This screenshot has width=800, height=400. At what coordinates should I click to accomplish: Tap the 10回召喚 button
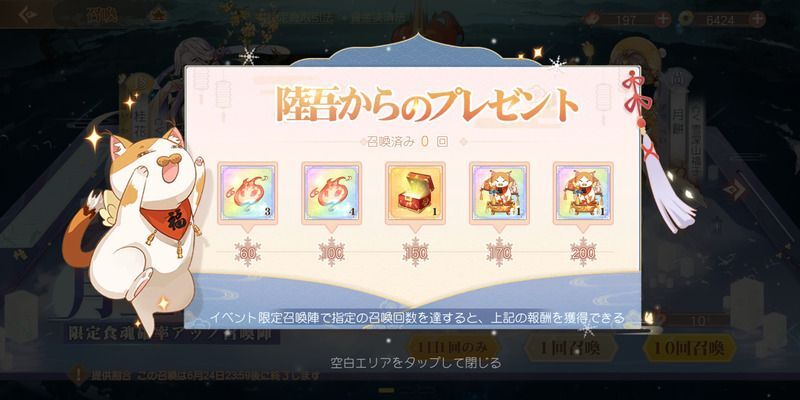pyautogui.click(x=690, y=348)
